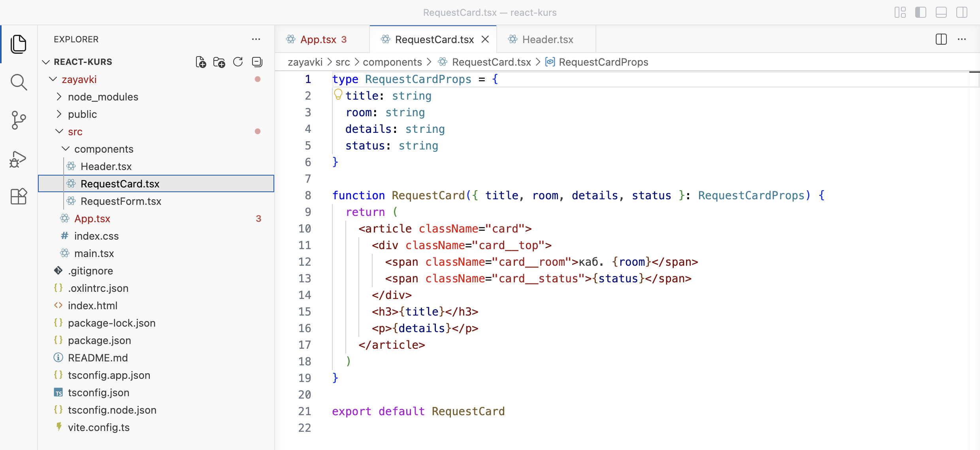Click the components breadcrumb segment
The height and width of the screenshot is (450, 980).
[392, 62]
